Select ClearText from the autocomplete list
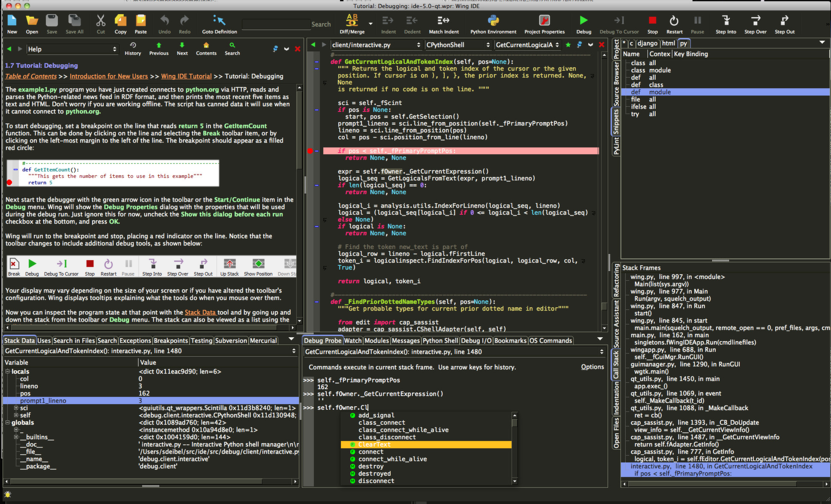The image size is (831, 504). pyautogui.click(x=374, y=444)
